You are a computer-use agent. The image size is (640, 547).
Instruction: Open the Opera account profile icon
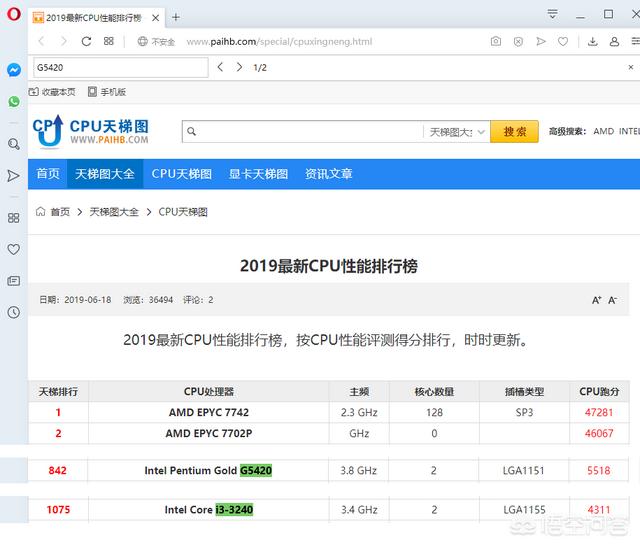[614, 41]
